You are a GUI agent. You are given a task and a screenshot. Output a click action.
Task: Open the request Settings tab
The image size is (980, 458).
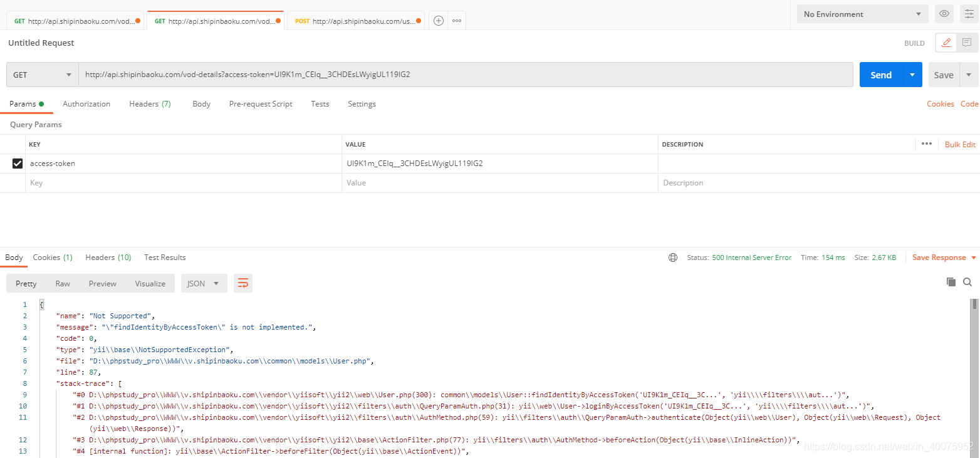click(x=362, y=104)
